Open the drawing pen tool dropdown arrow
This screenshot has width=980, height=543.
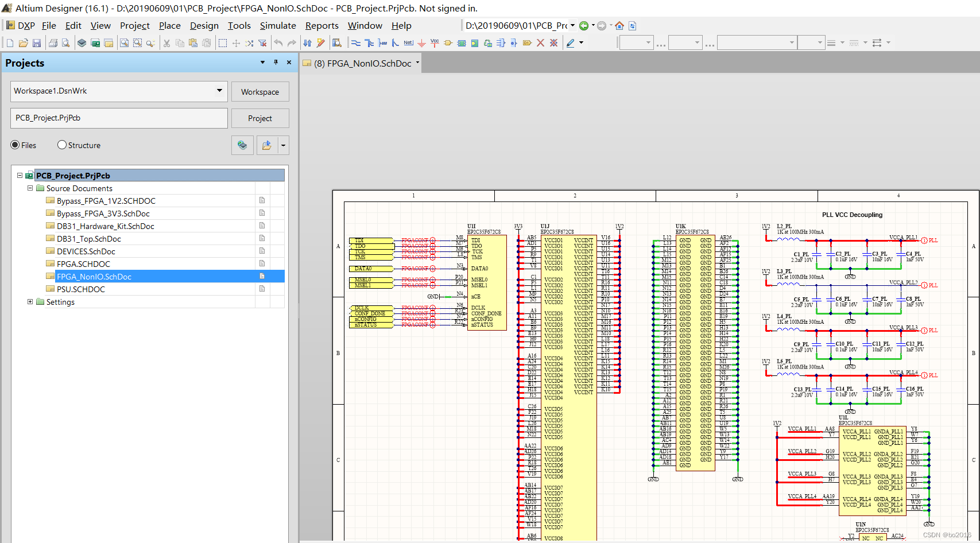tap(581, 43)
